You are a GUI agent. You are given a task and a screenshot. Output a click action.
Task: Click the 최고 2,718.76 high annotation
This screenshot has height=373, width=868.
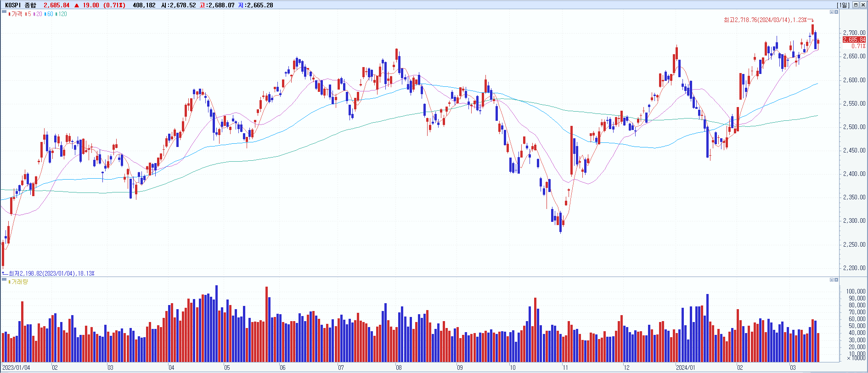[765, 20]
